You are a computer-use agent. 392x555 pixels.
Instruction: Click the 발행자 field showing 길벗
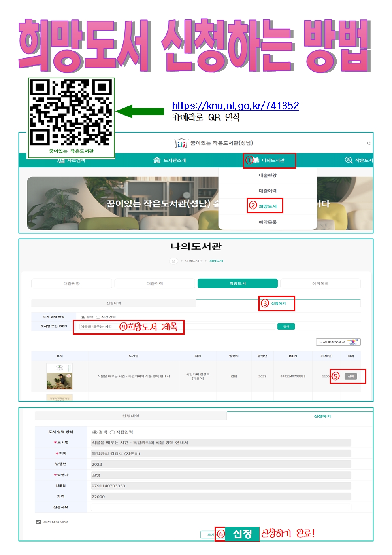click(x=221, y=475)
